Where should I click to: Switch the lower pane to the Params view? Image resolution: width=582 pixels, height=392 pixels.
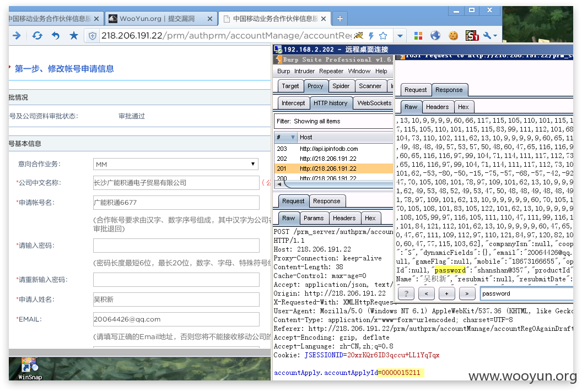pyautogui.click(x=314, y=218)
